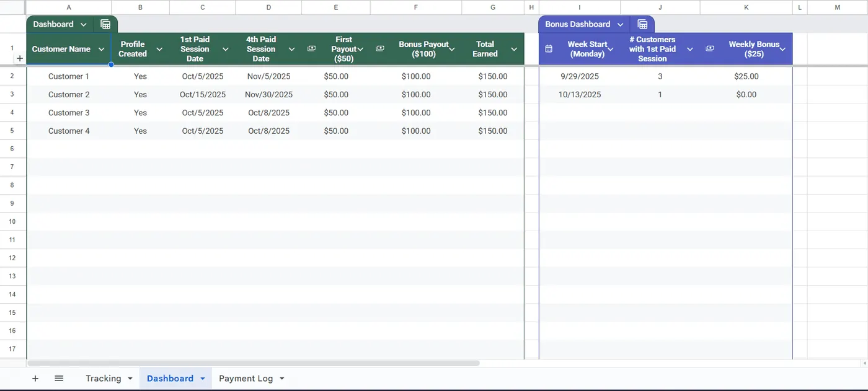The image size is (868, 391).
Task: Select row 17 header
Action: [x=12, y=349]
